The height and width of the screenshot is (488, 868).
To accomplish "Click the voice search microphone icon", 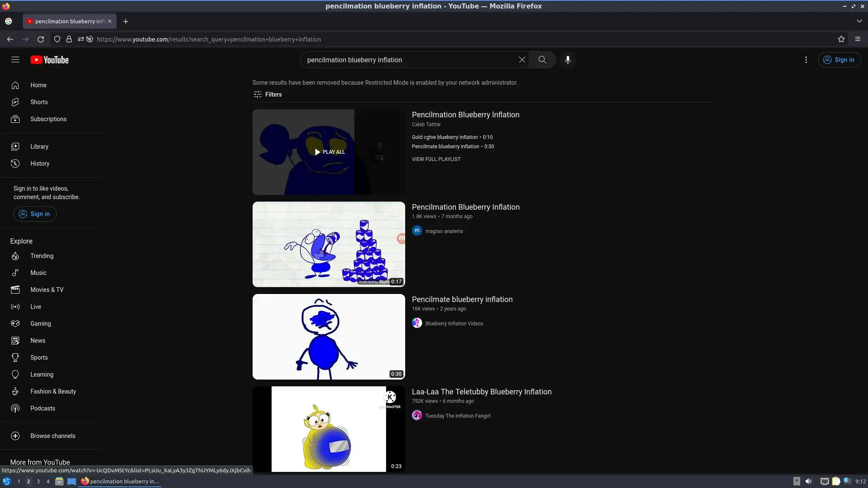I will tap(568, 60).
